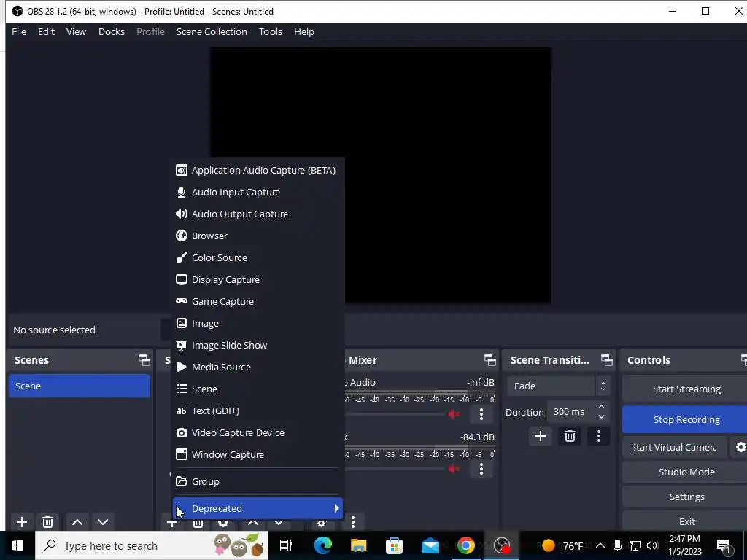Click Start Streaming button
Screen dimensions: 747x560
[x=686, y=389]
